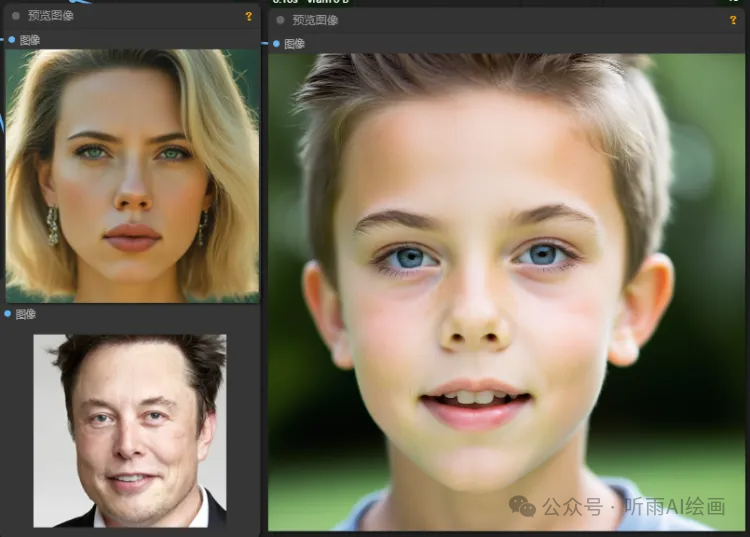Click the 图像 input socket above the suited man image
Viewport: 750px width, 537px height.
tap(8, 314)
